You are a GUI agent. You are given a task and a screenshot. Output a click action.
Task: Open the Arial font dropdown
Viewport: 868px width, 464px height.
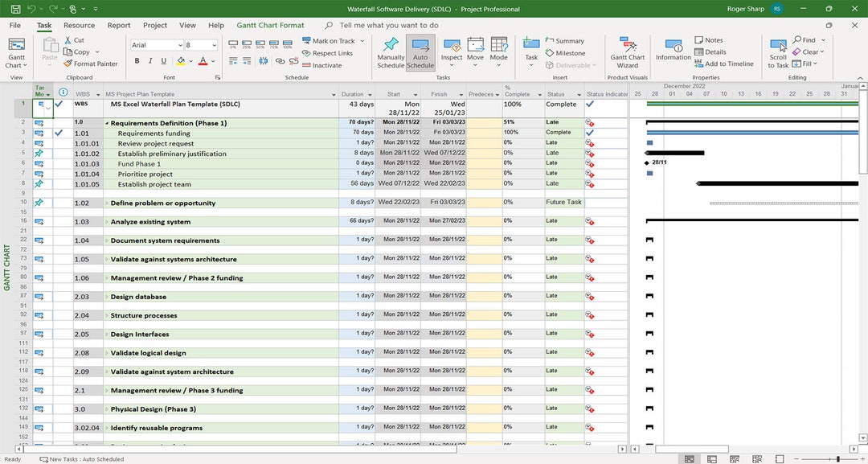pos(179,44)
